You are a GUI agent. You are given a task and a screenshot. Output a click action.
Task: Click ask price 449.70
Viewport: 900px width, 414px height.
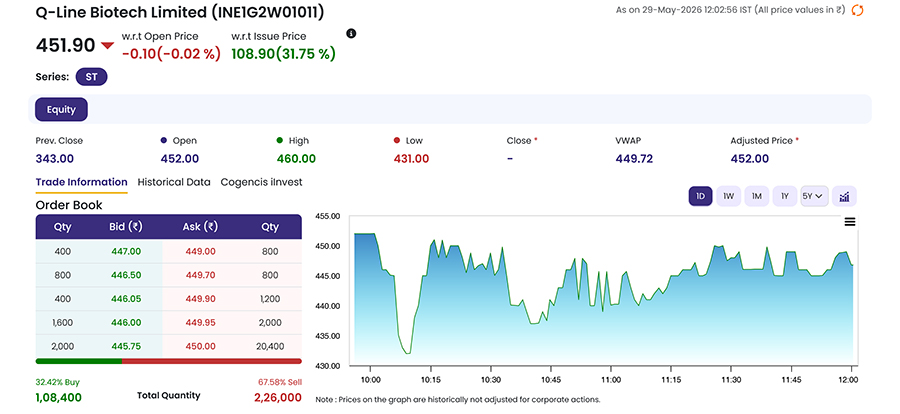(x=200, y=275)
